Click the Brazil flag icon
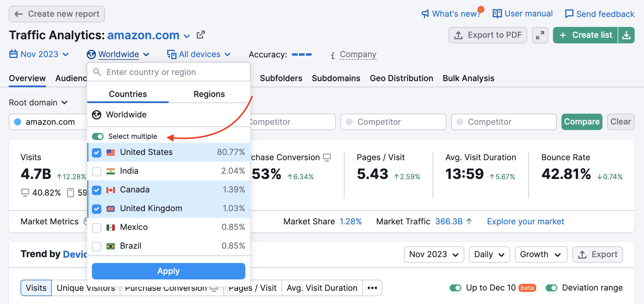Screen dimensions: 644x304 point(111,246)
